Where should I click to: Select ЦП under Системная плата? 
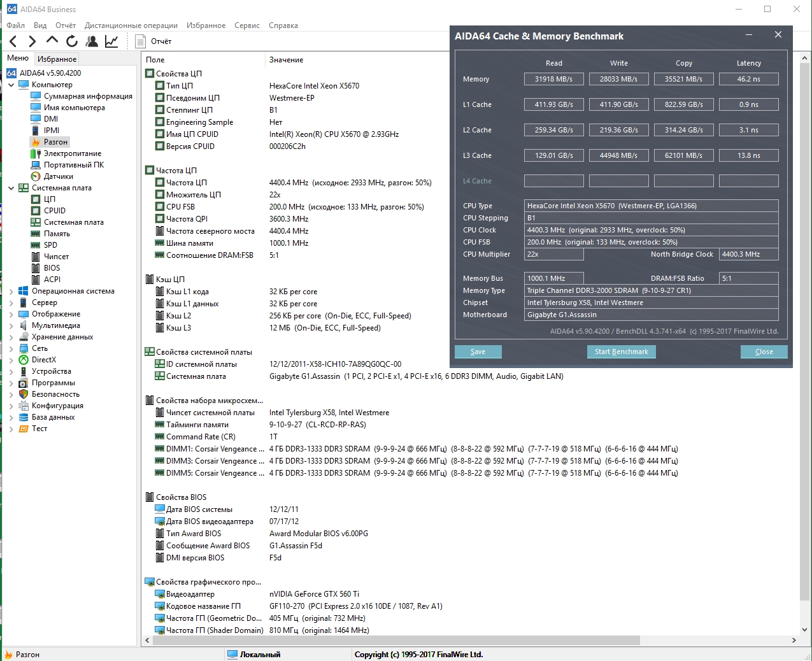pyautogui.click(x=50, y=199)
